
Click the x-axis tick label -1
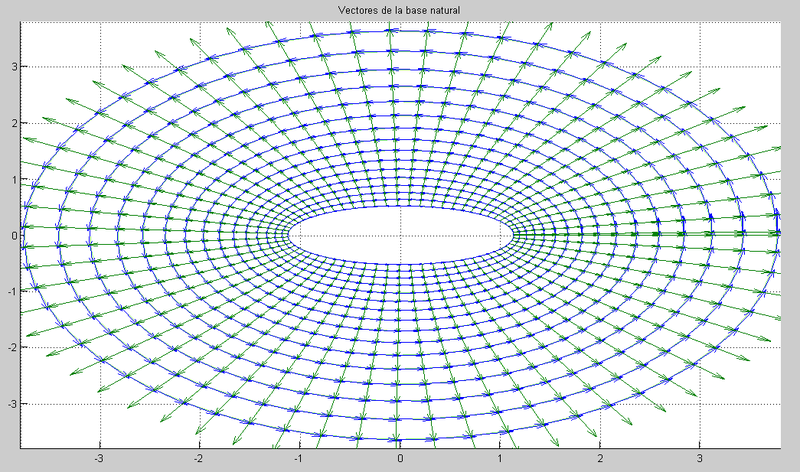pos(299,458)
